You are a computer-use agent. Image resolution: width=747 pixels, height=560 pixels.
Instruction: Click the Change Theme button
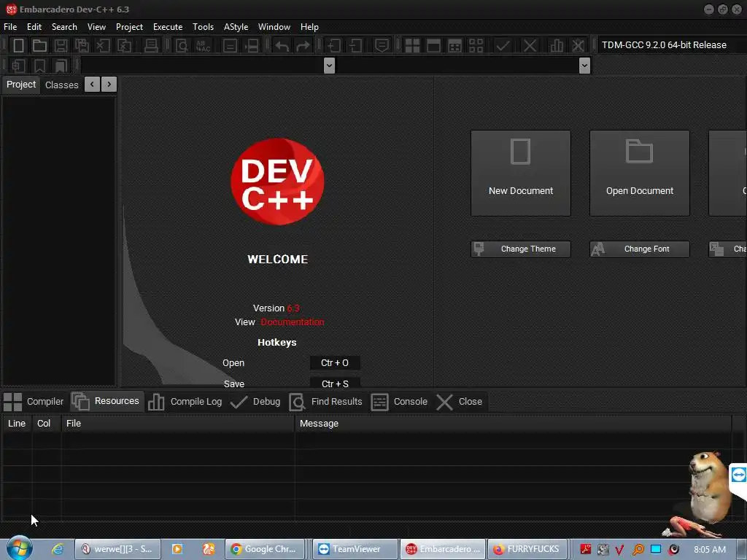pyautogui.click(x=521, y=249)
